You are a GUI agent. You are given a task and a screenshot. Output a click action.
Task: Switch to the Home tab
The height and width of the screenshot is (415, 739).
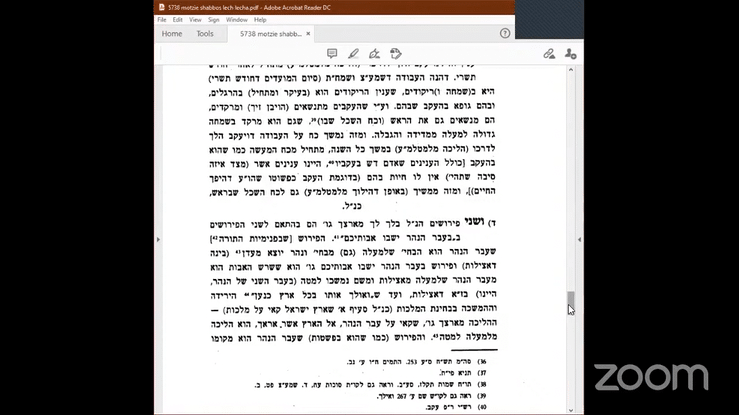(172, 33)
